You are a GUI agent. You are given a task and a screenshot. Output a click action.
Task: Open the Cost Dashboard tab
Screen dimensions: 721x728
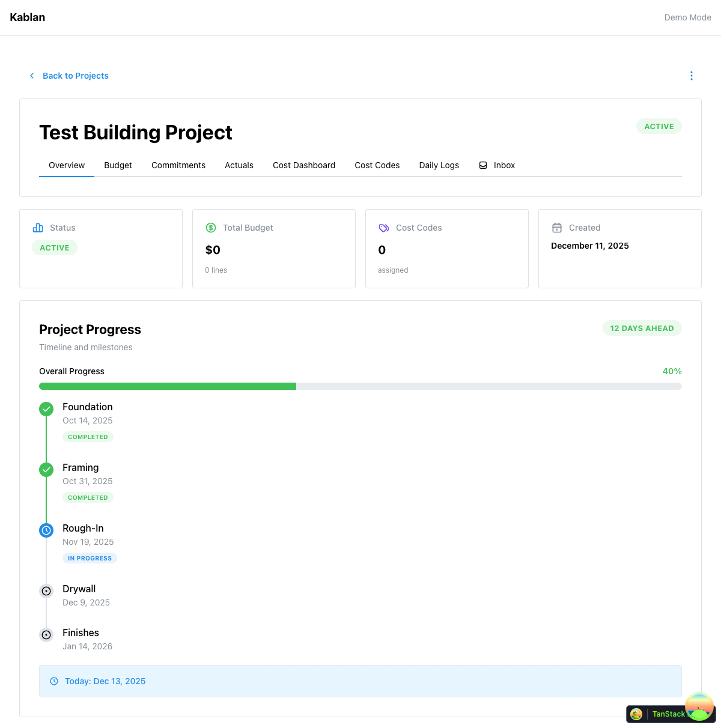tap(304, 165)
